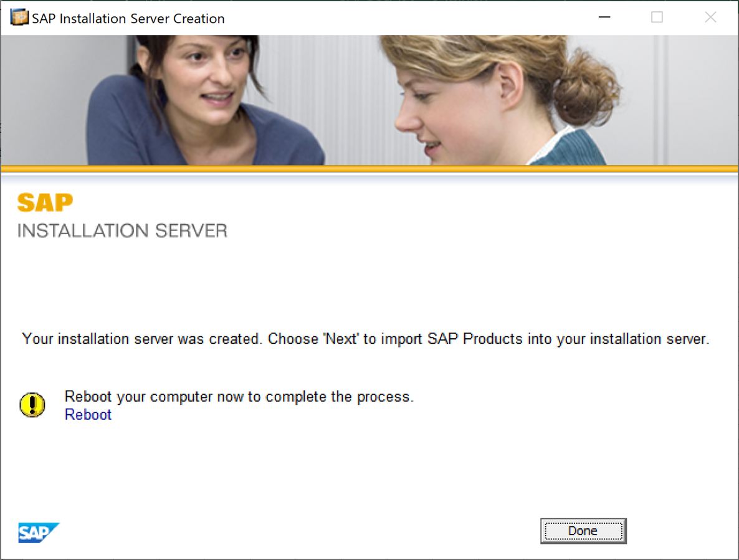Click the blue SAP logo at bottom left
The image size is (739, 560).
pos(39,533)
